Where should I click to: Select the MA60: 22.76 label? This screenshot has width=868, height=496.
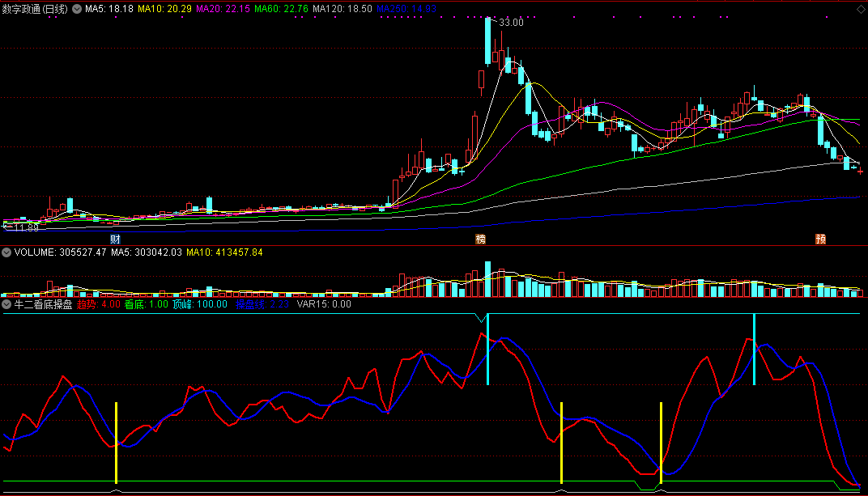(281, 9)
